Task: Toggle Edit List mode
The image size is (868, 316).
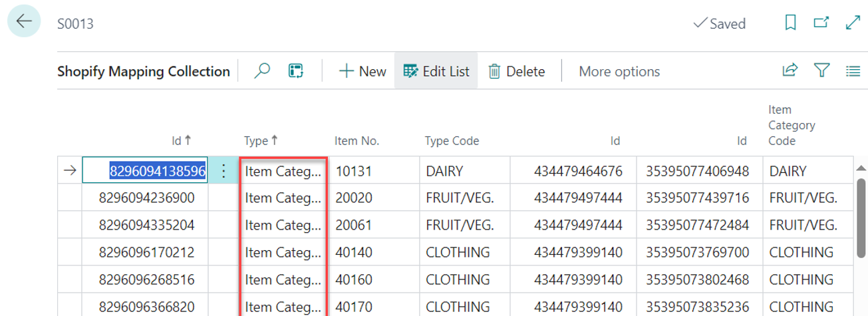Action: pos(436,71)
